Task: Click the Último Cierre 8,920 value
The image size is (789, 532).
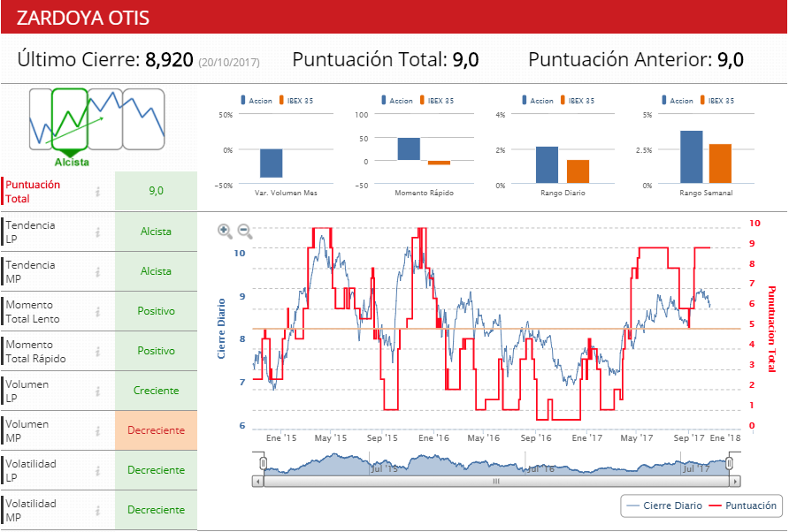Action: coord(169,60)
